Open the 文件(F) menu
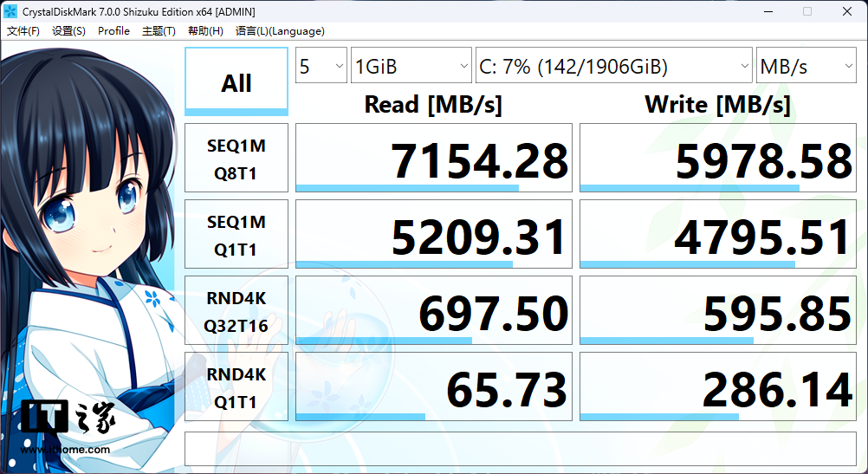Viewport: 868px width, 474px height. [23, 31]
